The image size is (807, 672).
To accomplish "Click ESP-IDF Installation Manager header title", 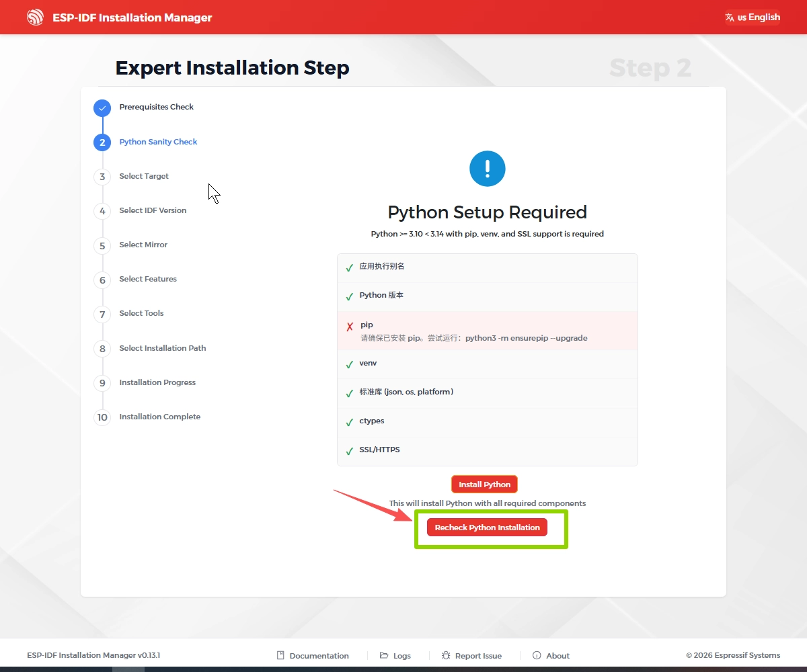I will (132, 17).
